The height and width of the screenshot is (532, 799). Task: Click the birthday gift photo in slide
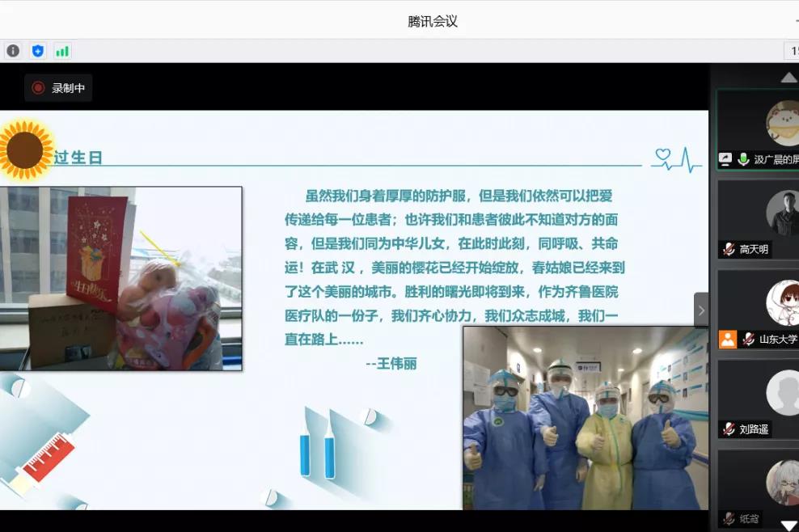point(120,278)
